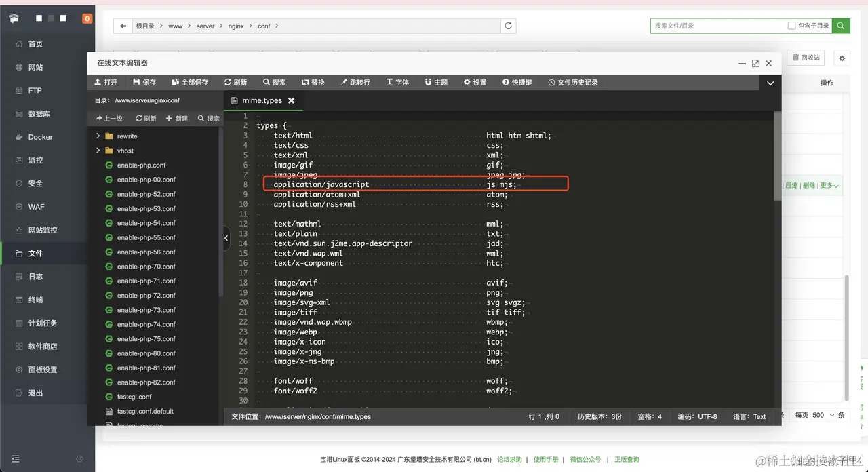Click 快捷键 shortcuts in editor toolbar
Image resolution: width=868 pixels, height=472 pixels.
(x=517, y=82)
